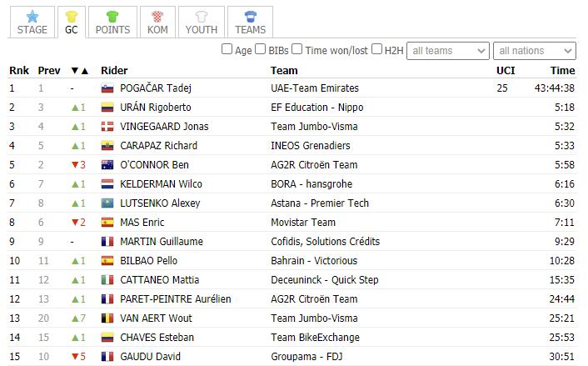The image size is (588, 366).
Task: Open UAE-Team Emirates team page
Action: [x=315, y=88]
